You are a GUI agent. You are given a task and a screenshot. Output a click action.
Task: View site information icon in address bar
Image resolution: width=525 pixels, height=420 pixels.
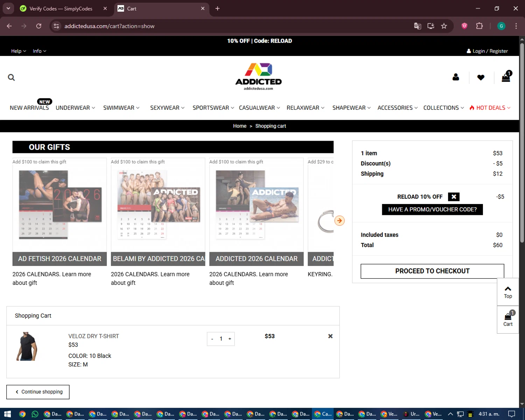[56, 26]
